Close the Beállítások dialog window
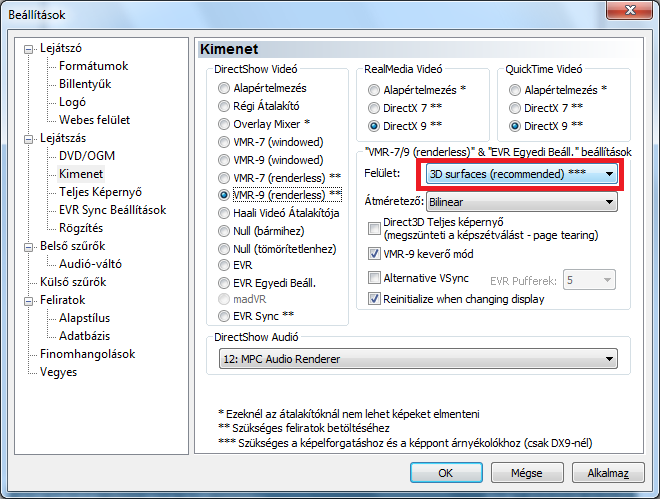Viewport: 660px width, 499px height. pos(630,10)
